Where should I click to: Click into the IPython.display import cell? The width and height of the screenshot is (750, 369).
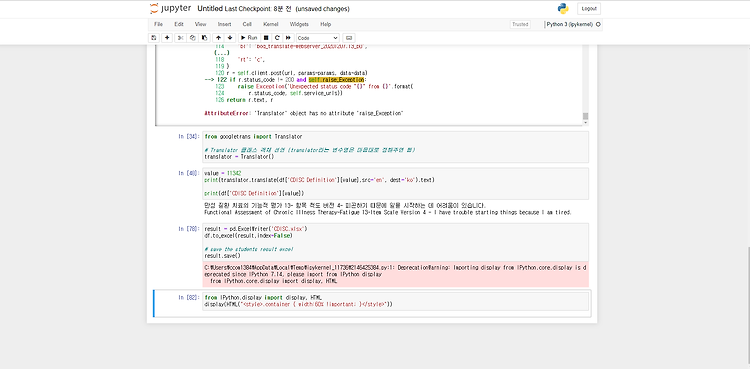coord(395,302)
